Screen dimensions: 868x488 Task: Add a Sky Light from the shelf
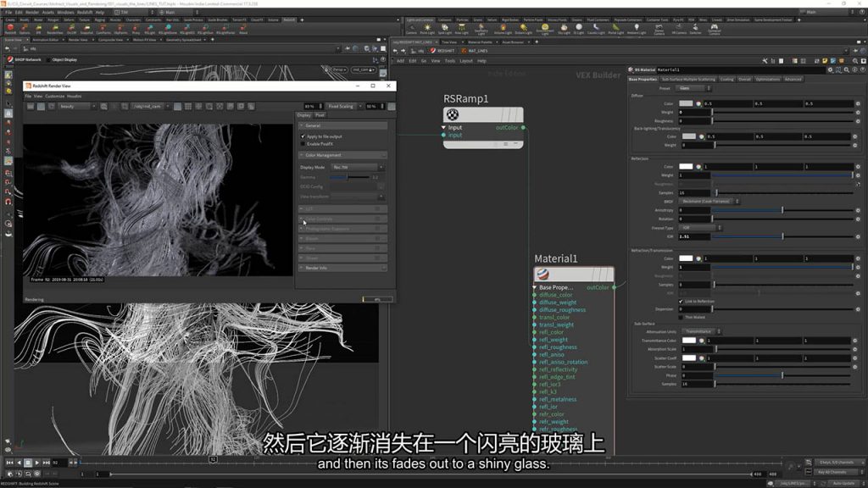pyautogui.click(x=564, y=27)
